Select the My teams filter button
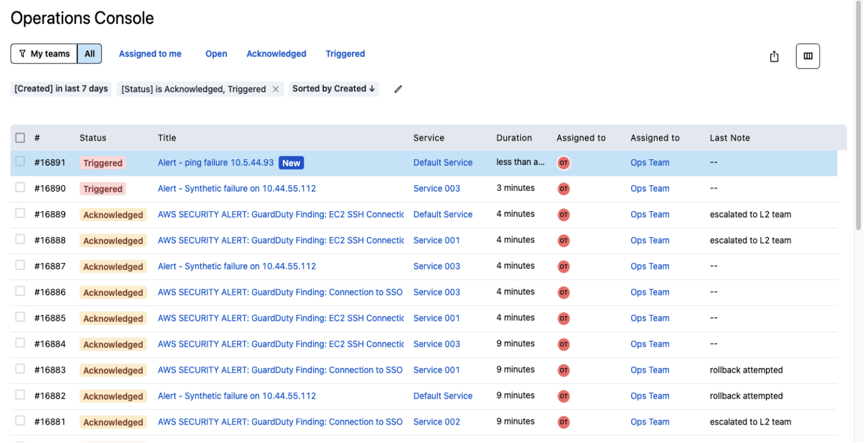Screen dimensions: 868x443 tap(44, 54)
